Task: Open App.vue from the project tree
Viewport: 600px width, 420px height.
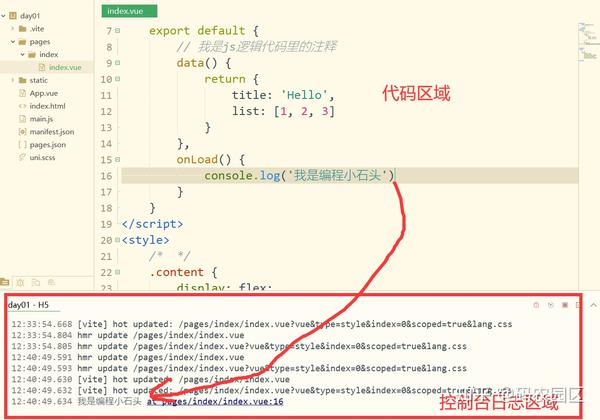Action: (x=44, y=93)
